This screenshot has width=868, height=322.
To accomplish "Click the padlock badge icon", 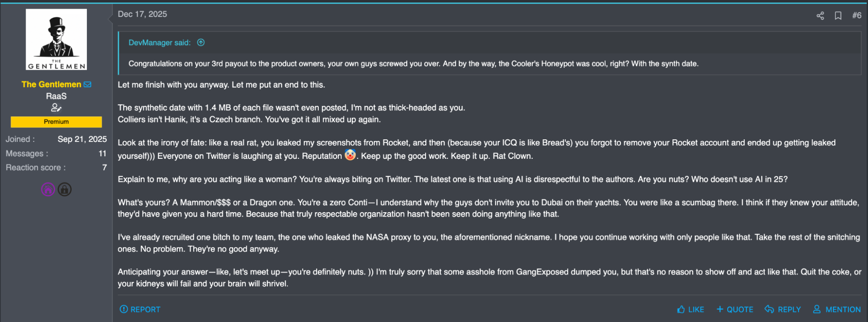I will (x=65, y=190).
